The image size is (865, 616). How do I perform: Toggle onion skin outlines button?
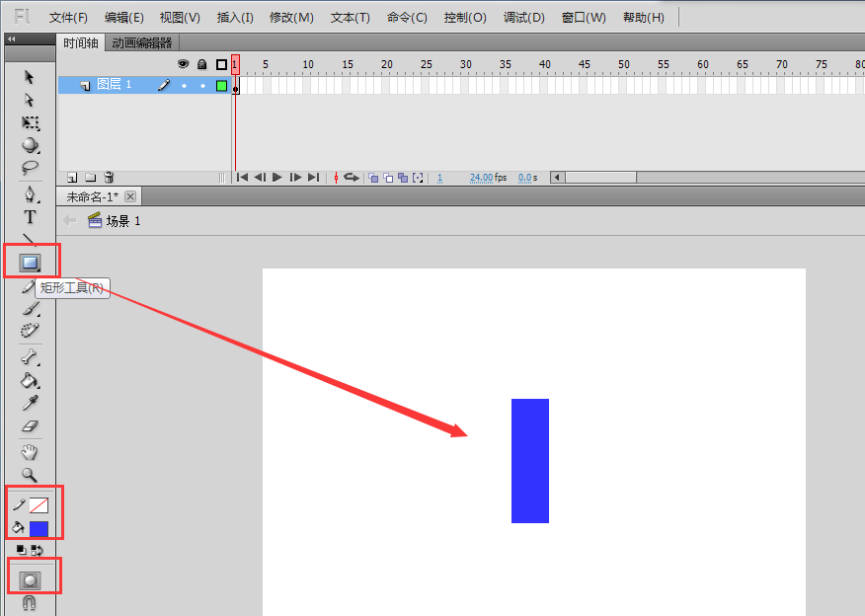(x=388, y=178)
